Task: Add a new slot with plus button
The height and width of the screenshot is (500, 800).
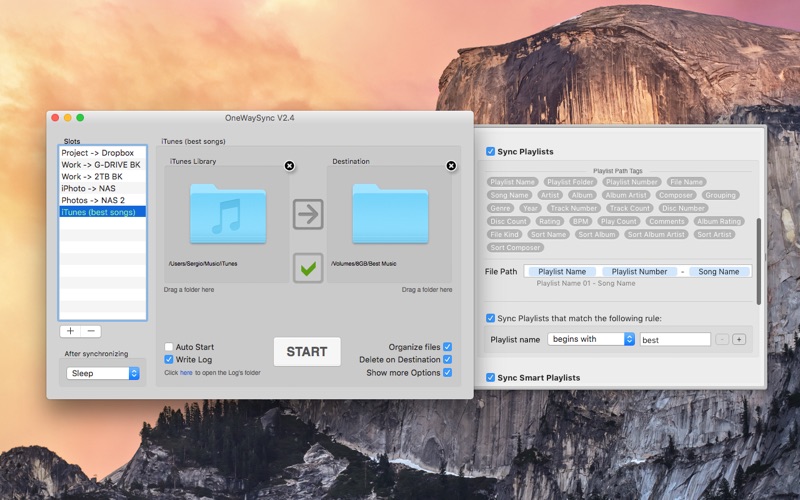Action: (70, 331)
